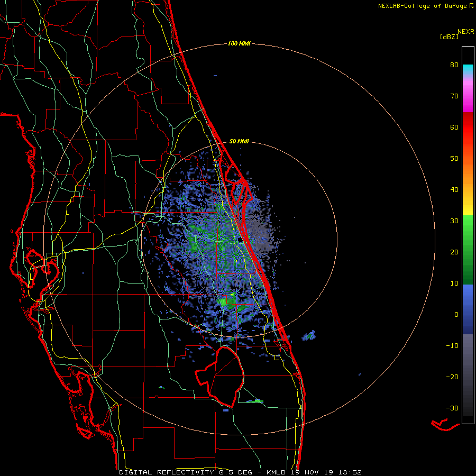Viewport: 476px width, 476px height.
Task: Click the NEXR label at top right
Action: tap(465, 32)
